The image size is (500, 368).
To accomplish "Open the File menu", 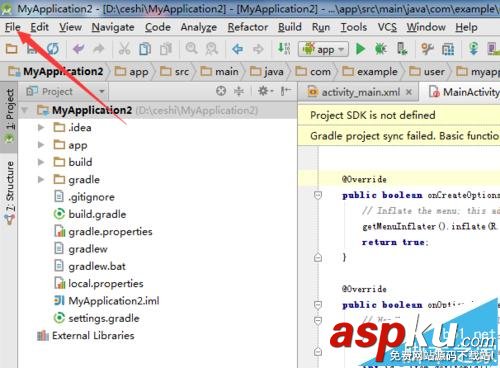I will point(13,27).
